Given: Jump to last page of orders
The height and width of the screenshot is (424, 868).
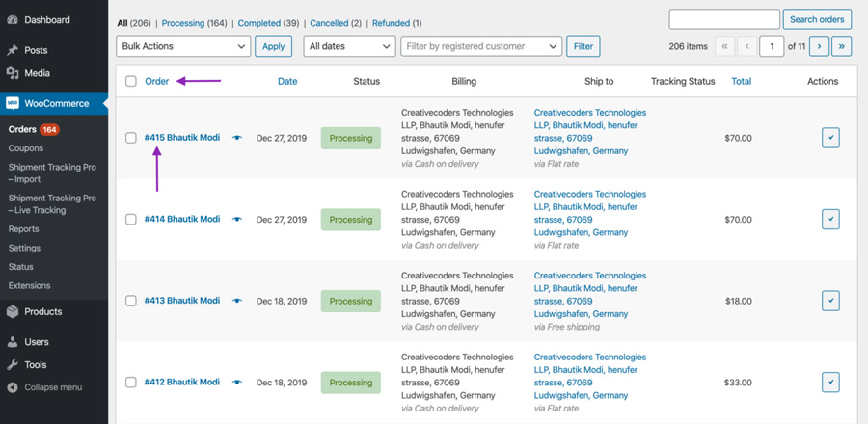Looking at the screenshot, I should click(841, 46).
